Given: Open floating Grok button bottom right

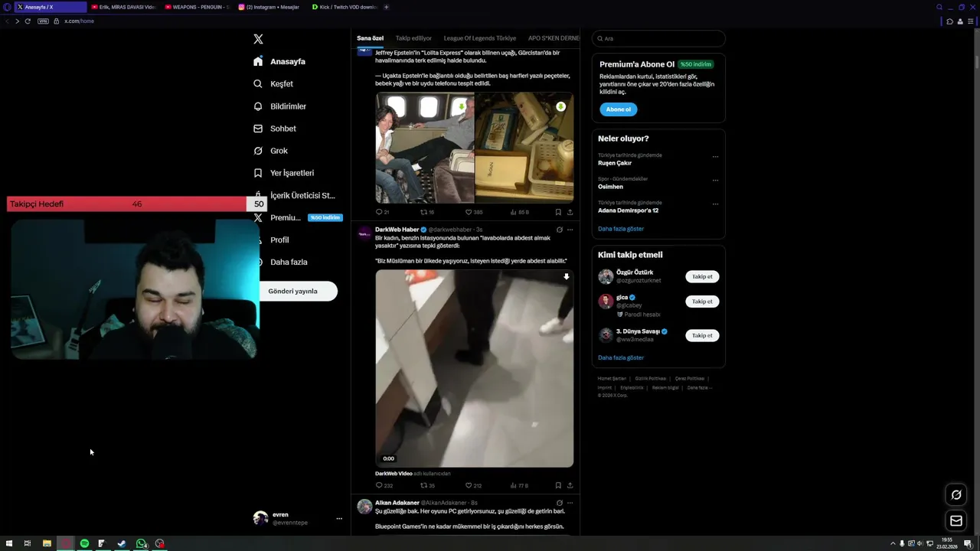Looking at the screenshot, I should [x=956, y=495].
